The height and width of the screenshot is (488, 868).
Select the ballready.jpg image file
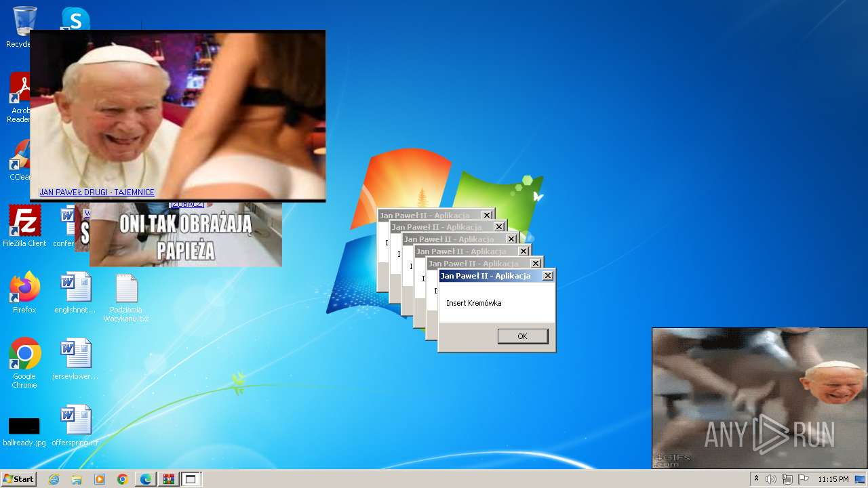click(24, 431)
